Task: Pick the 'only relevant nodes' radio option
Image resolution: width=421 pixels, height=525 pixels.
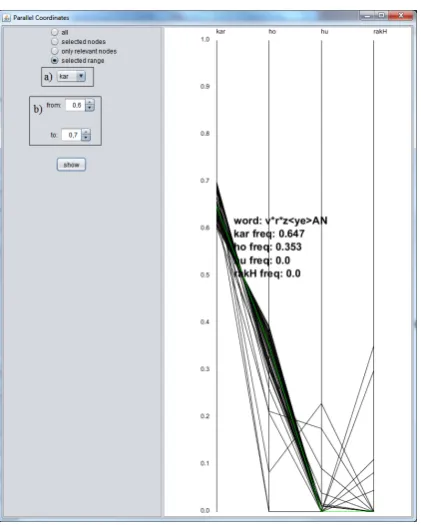Action: [x=55, y=51]
